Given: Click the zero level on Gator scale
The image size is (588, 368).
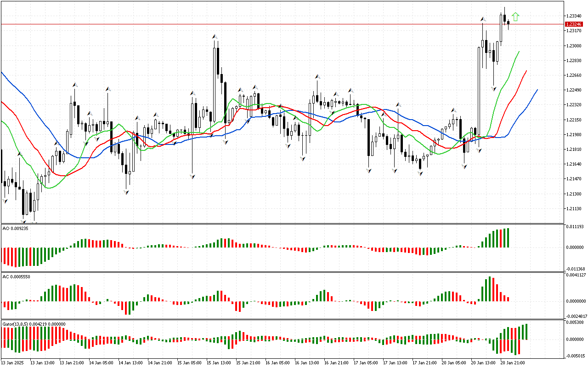Looking at the screenshot, I should [576, 339].
